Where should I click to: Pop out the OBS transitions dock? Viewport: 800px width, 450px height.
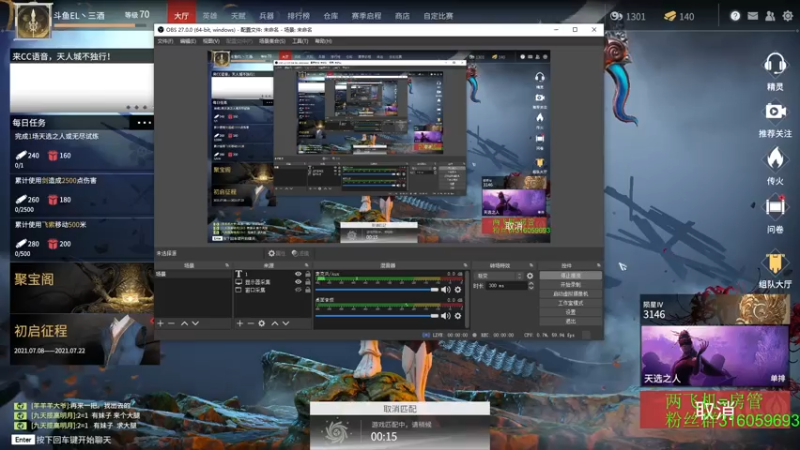531,266
